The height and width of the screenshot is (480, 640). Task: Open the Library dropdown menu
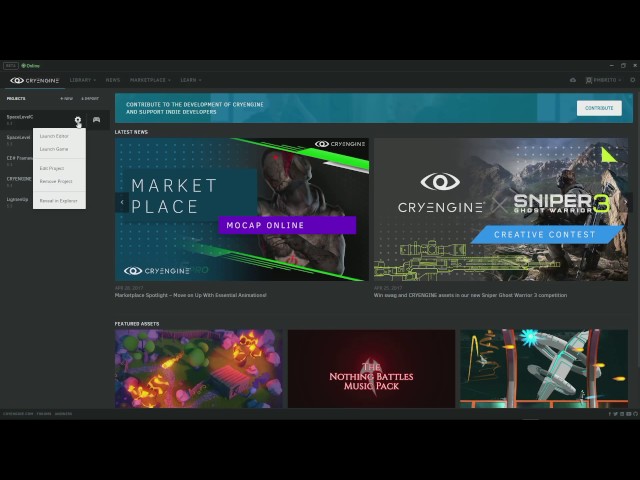(83, 80)
